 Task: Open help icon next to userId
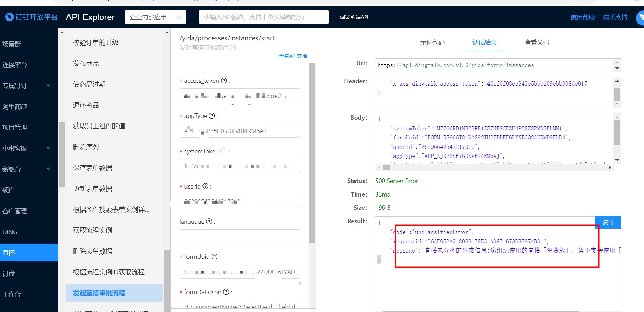[x=206, y=186]
